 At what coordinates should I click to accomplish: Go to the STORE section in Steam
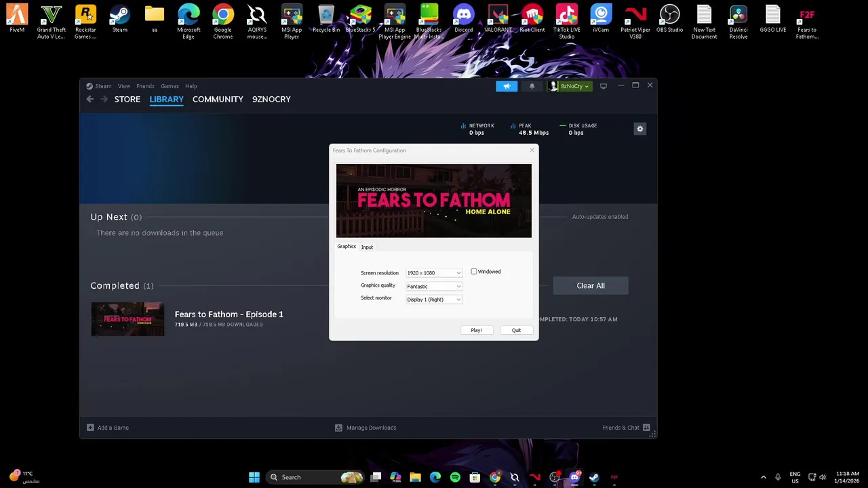(127, 99)
